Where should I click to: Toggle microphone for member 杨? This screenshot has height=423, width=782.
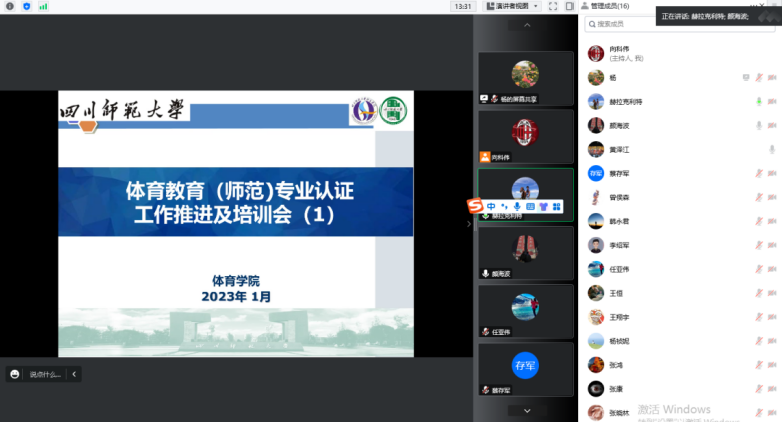coord(759,77)
